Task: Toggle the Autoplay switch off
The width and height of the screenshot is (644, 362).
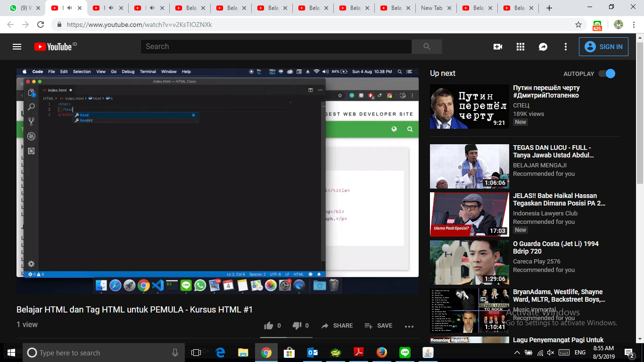Action: click(x=607, y=74)
